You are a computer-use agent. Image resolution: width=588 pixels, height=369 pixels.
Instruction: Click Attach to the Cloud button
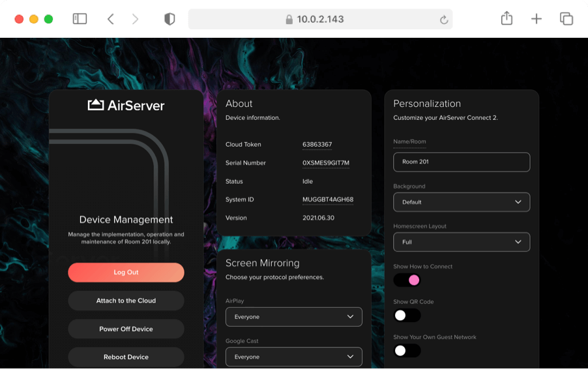[126, 301]
